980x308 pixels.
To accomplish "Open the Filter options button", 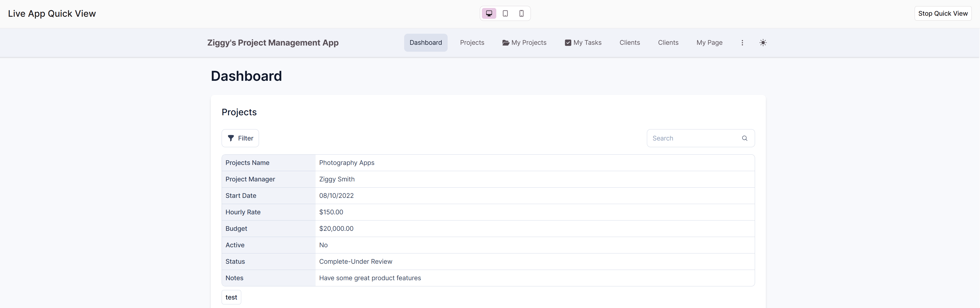I will click(240, 138).
